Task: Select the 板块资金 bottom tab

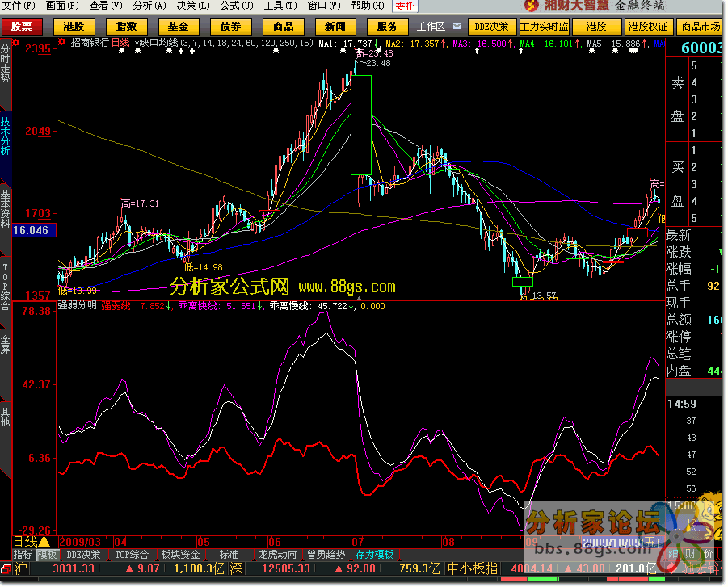Action: pos(181,555)
